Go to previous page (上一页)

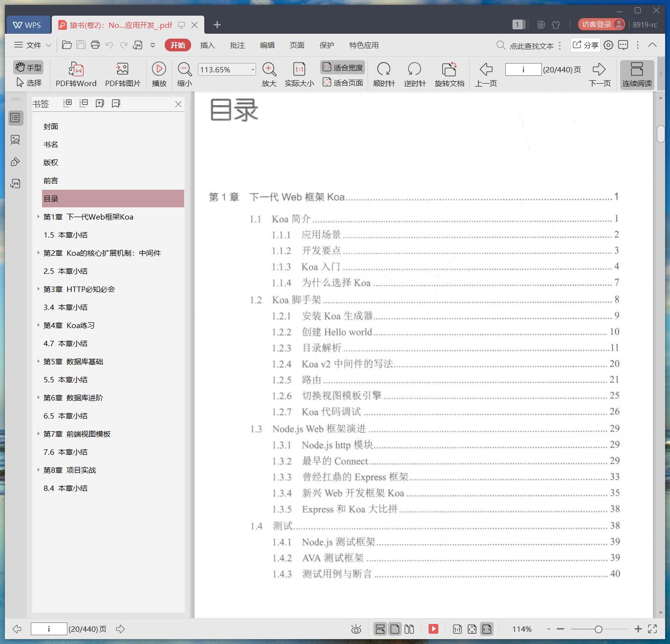(486, 74)
